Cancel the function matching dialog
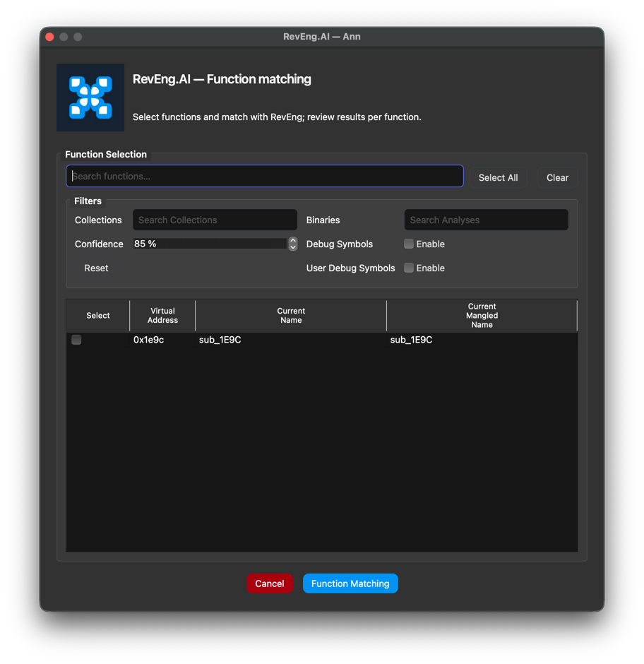The image size is (644, 664). 270,583
